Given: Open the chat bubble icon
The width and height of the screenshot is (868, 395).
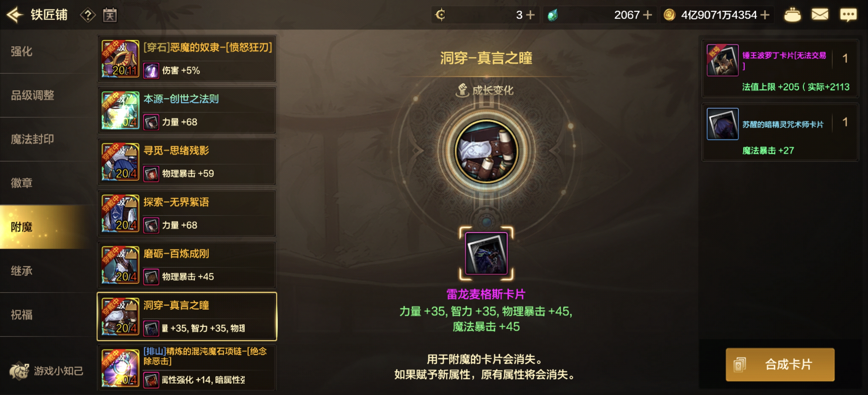Looking at the screenshot, I should [x=848, y=15].
